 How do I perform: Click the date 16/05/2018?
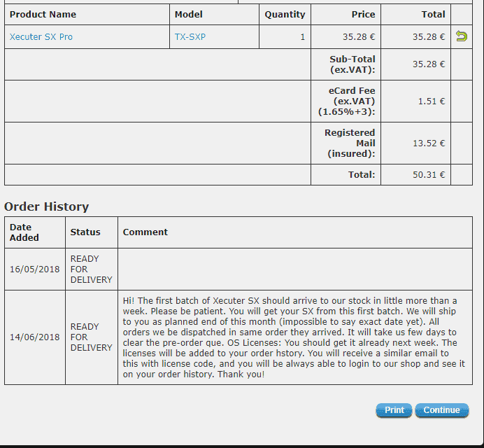click(34, 269)
